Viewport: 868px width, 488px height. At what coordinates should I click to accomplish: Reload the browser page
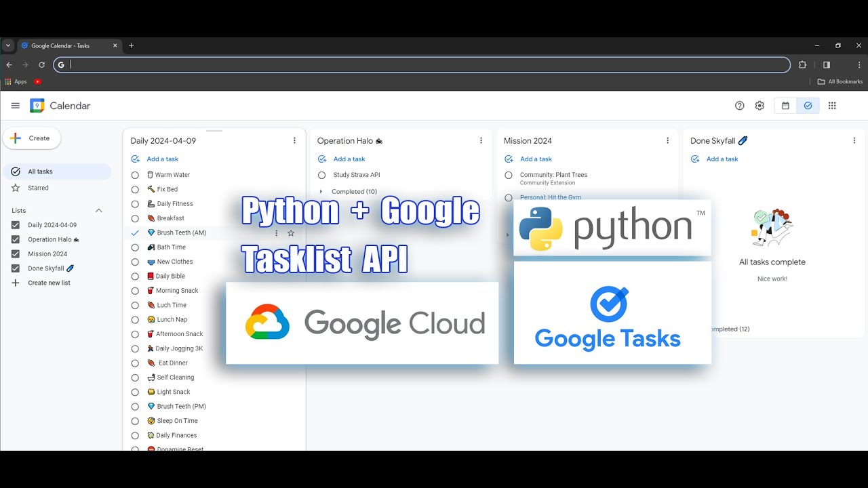pos(41,65)
